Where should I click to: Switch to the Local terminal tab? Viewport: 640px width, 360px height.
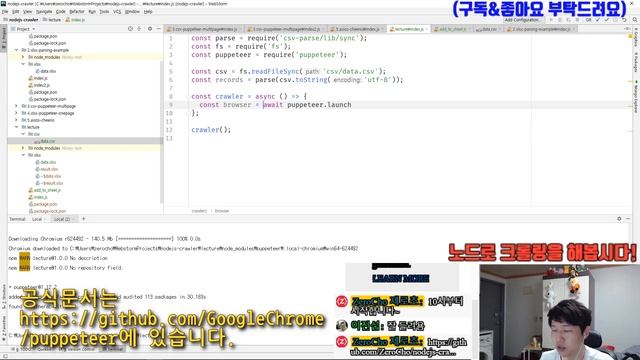[x=37, y=219]
